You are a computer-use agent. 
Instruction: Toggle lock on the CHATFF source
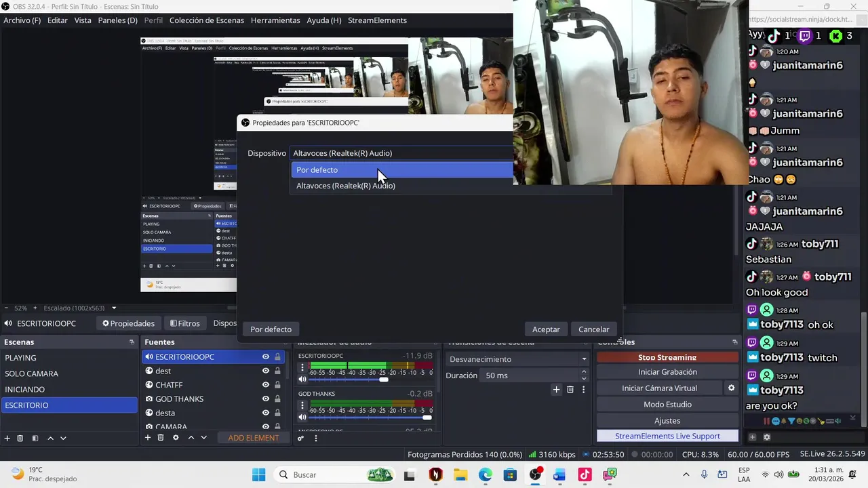[277, 385]
